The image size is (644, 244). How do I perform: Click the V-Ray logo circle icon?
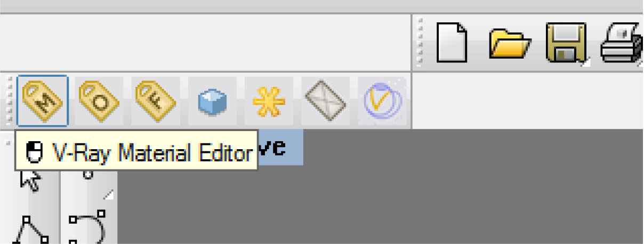(382, 100)
